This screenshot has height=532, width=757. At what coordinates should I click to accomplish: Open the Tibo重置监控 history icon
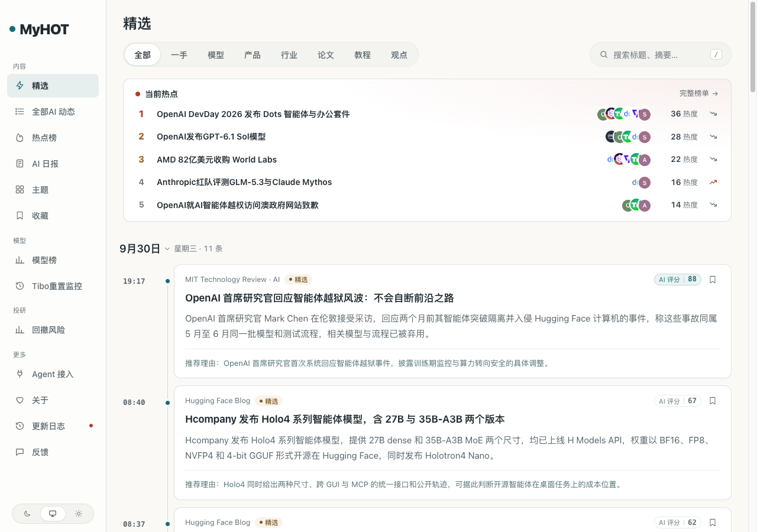(x=20, y=286)
